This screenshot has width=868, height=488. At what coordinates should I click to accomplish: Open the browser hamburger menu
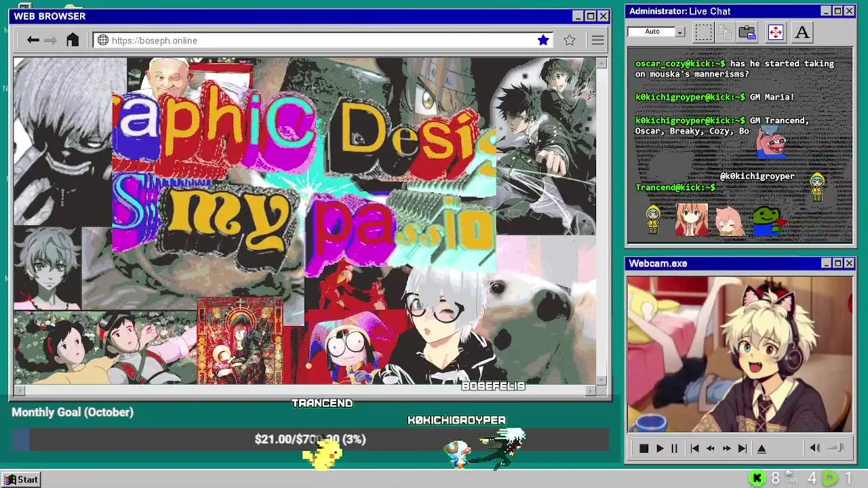click(597, 40)
